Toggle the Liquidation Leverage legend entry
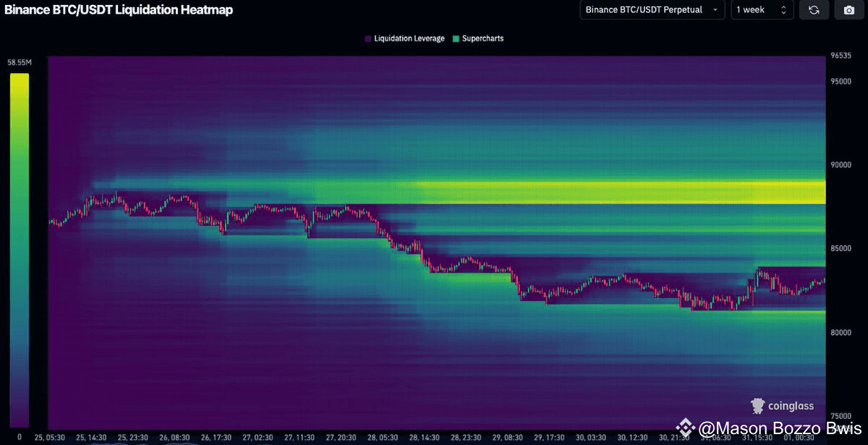The image size is (868, 445). coord(404,38)
